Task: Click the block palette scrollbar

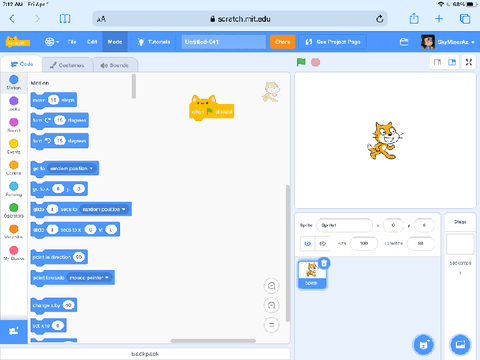Action: (134, 86)
